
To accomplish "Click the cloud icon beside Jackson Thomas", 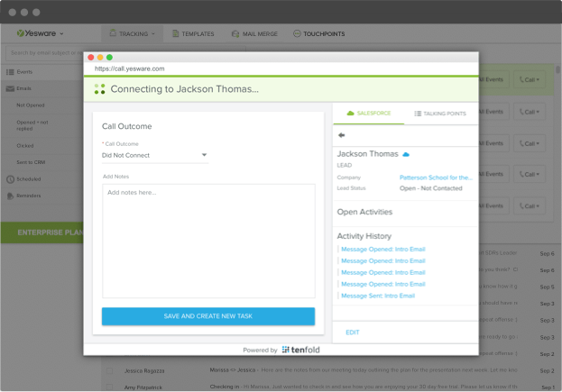I will point(406,154).
